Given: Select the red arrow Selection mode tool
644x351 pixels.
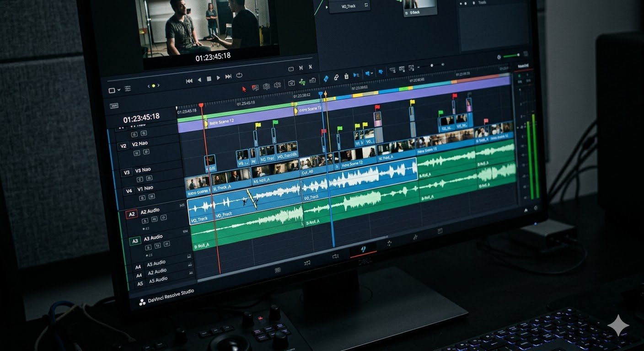Looking at the screenshot, I should 244,89.
